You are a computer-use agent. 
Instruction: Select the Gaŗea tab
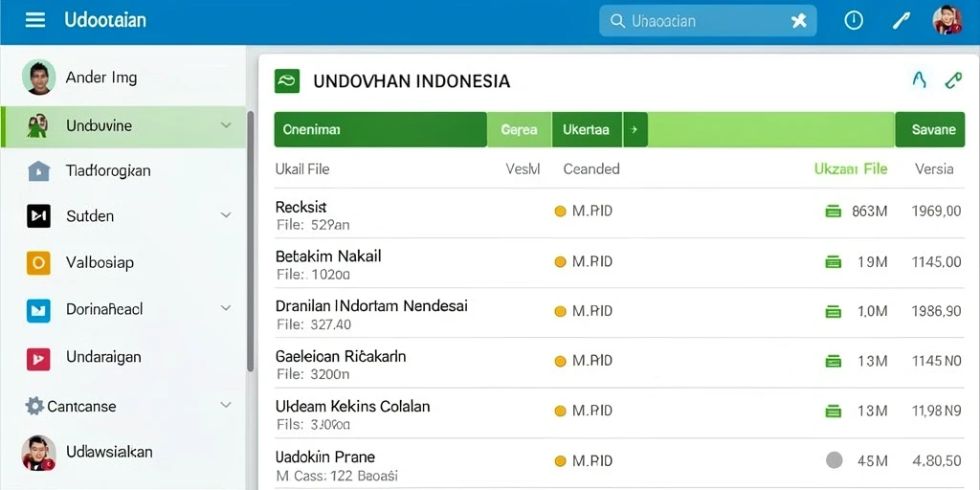click(520, 130)
